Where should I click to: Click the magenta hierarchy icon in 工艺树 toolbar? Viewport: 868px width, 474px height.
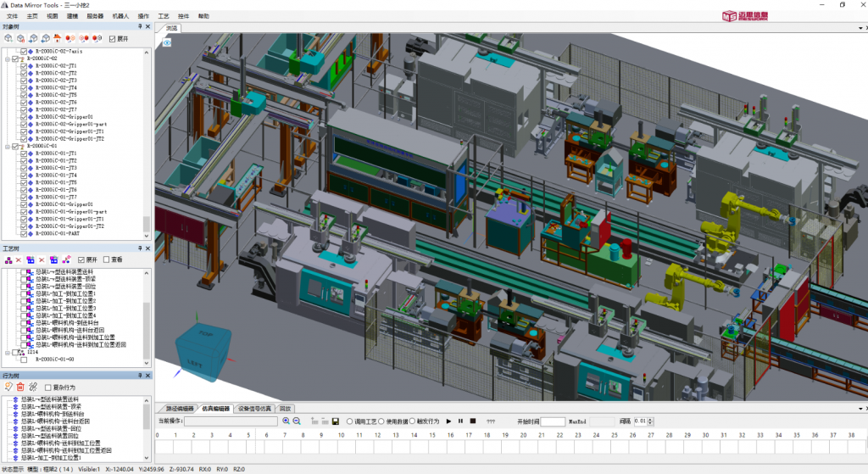pyautogui.click(x=8, y=259)
